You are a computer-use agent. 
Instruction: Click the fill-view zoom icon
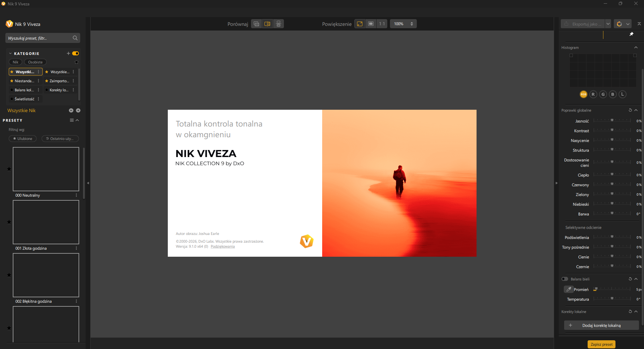tap(371, 24)
